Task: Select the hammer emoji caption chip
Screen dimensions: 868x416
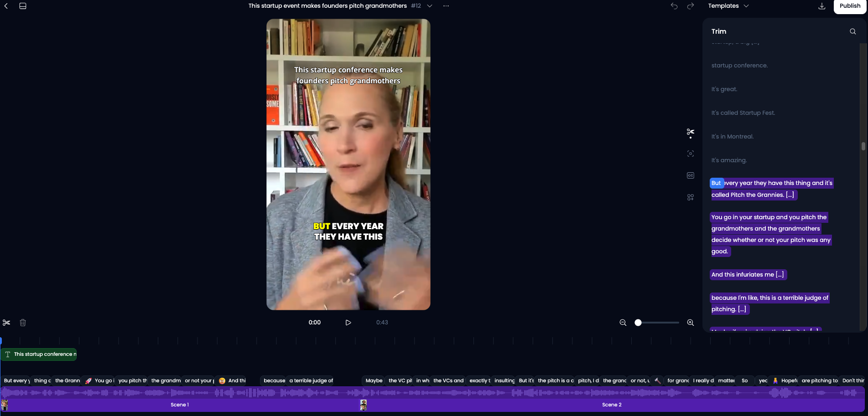Action: click(658, 380)
